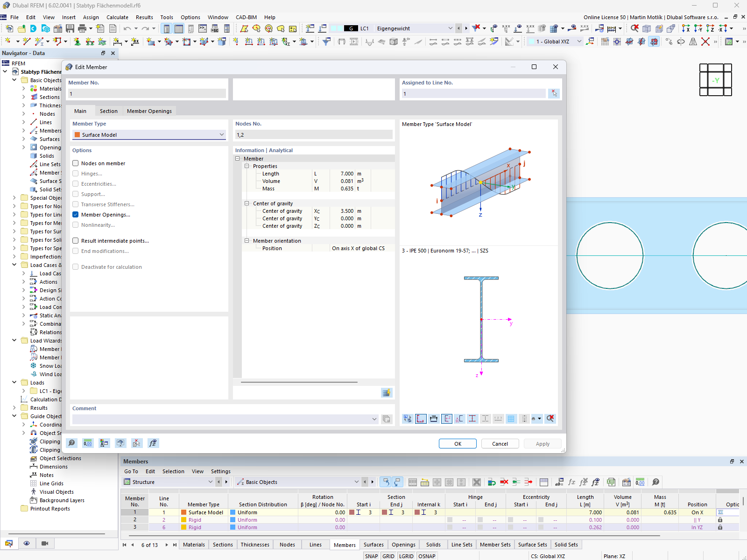Click help icon in Members table toolbar
Viewport: 747px width, 560px height.
click(x=655, y=482)
